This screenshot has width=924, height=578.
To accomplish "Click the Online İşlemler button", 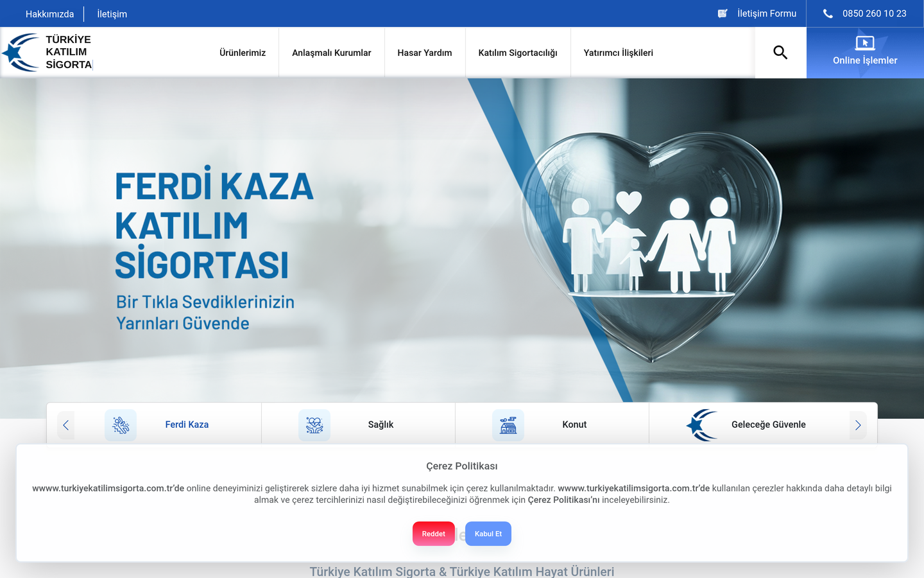I will tap(865, 53).
